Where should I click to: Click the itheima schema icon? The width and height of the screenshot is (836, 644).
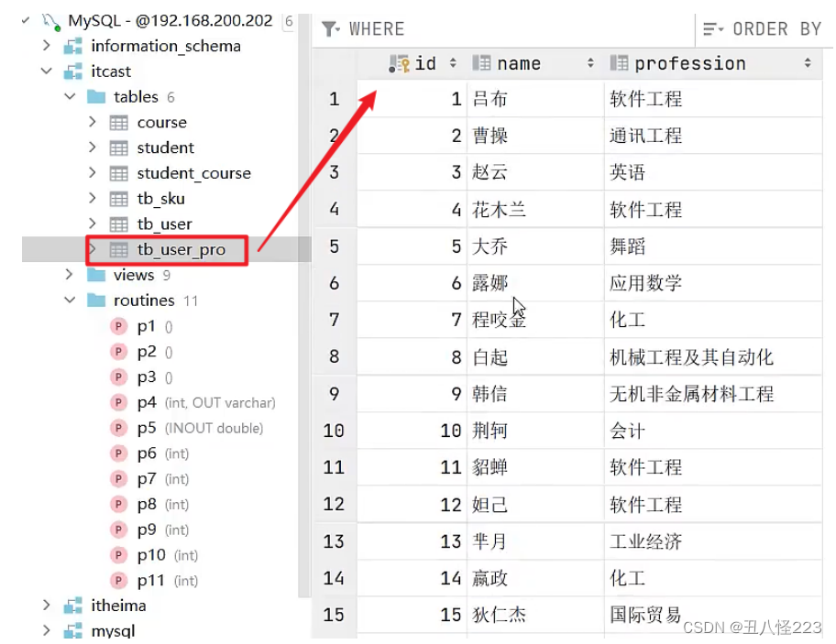pos(73,606)
